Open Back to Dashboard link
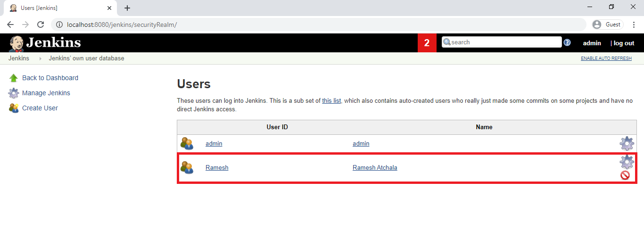Viewport: 644px width, 248px height. 50,78
